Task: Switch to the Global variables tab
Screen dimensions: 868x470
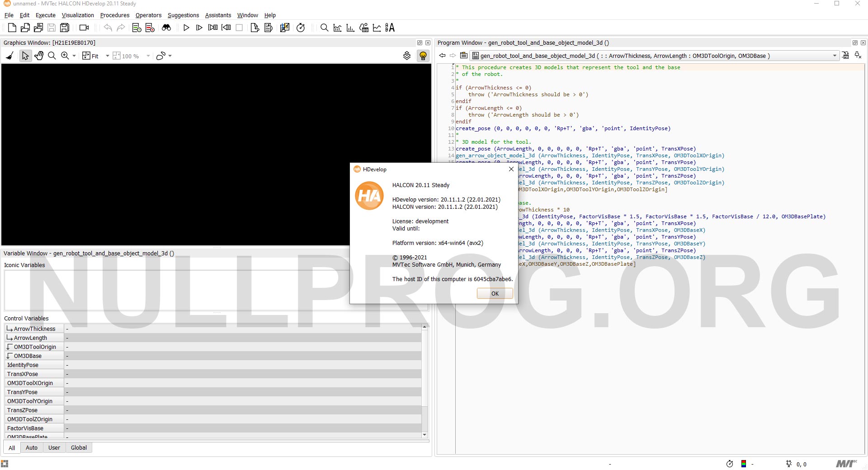Action: [79, 448]
